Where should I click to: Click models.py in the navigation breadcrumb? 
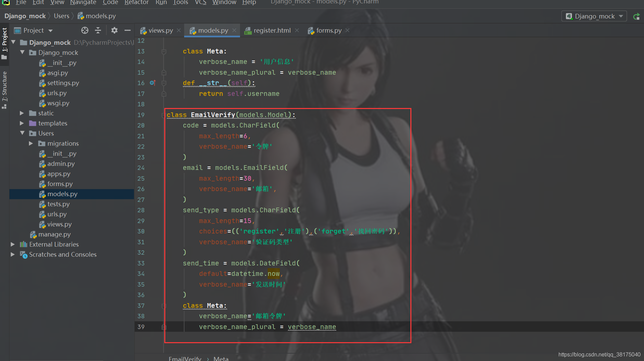click(100, 16)
